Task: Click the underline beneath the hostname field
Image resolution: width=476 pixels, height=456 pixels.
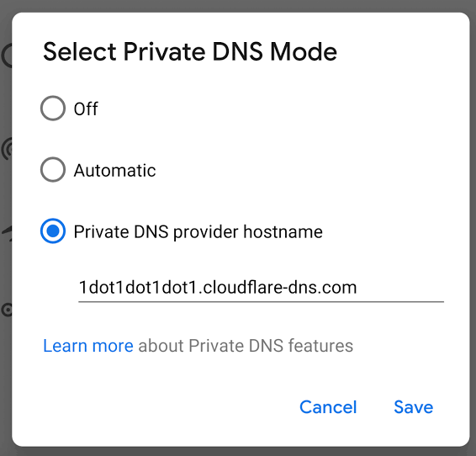Action: (261, 302)
